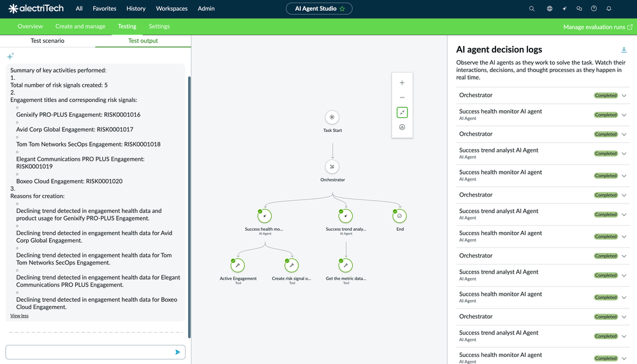The image size is (637, 364).
Task: Click the View less link
Action: pos(20,316)
